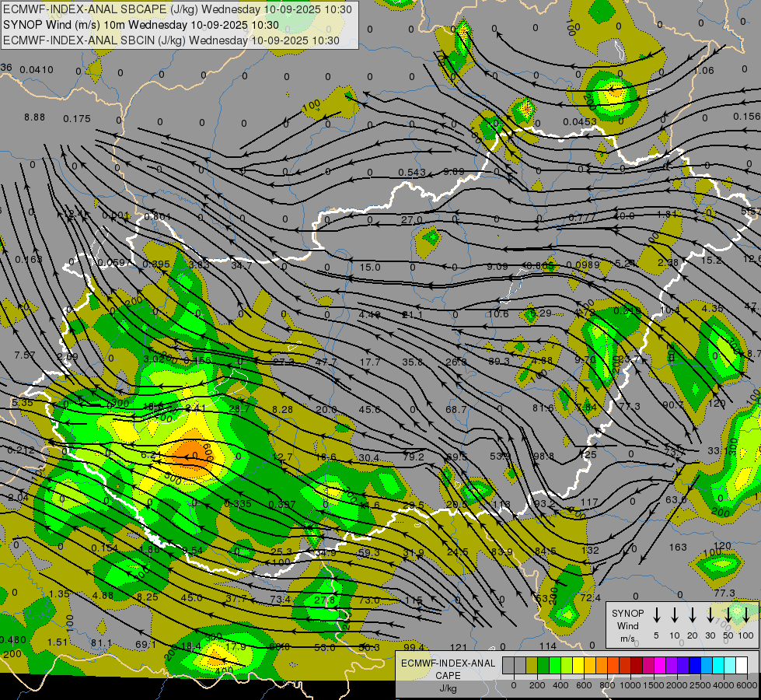
Task: Click the CIN value 114
Action: [x=547, y=646]
